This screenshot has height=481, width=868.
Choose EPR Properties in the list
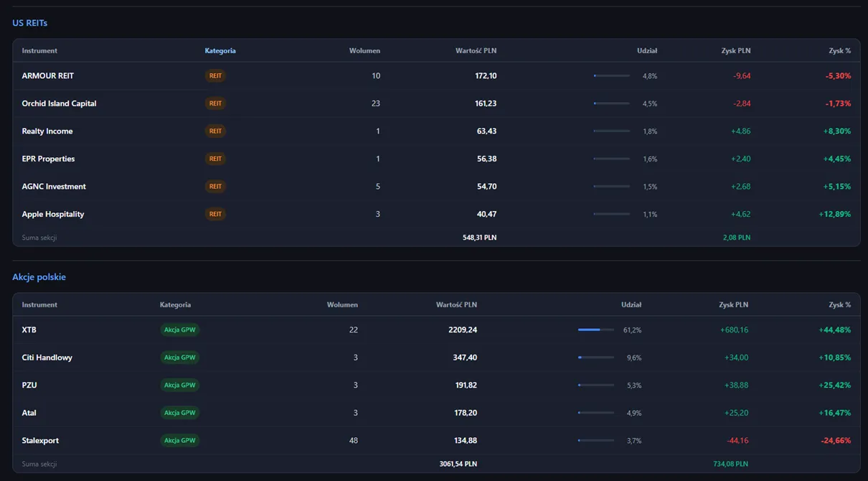click(x=48, y=159)
